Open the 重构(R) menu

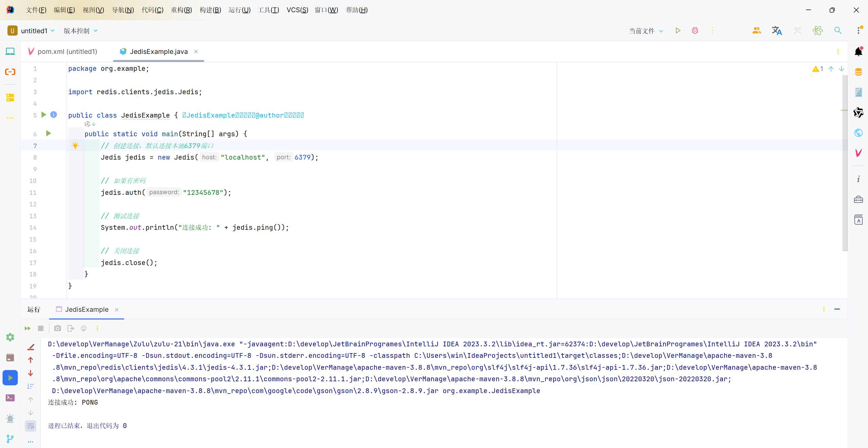click(181, 10)
